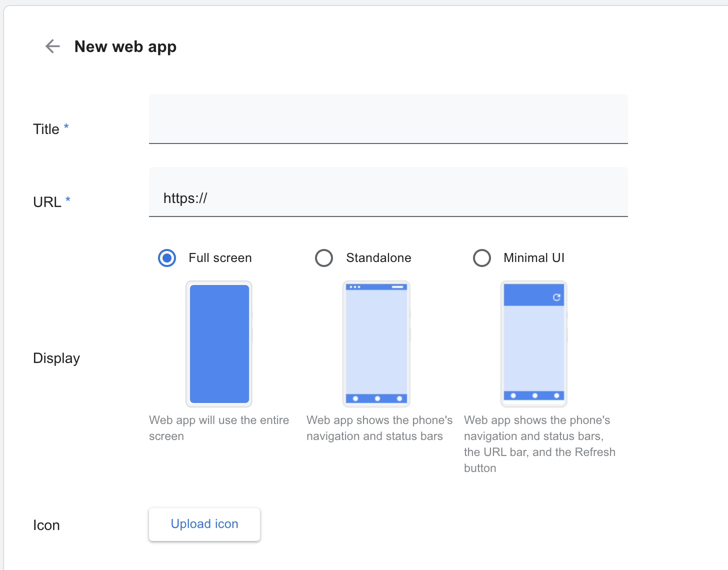
Task: Click the Upload icon button
Action: click(204, 524)
